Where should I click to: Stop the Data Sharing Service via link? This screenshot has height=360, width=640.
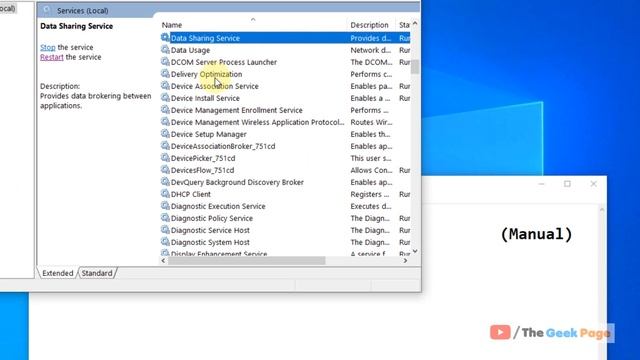(48, 47)
